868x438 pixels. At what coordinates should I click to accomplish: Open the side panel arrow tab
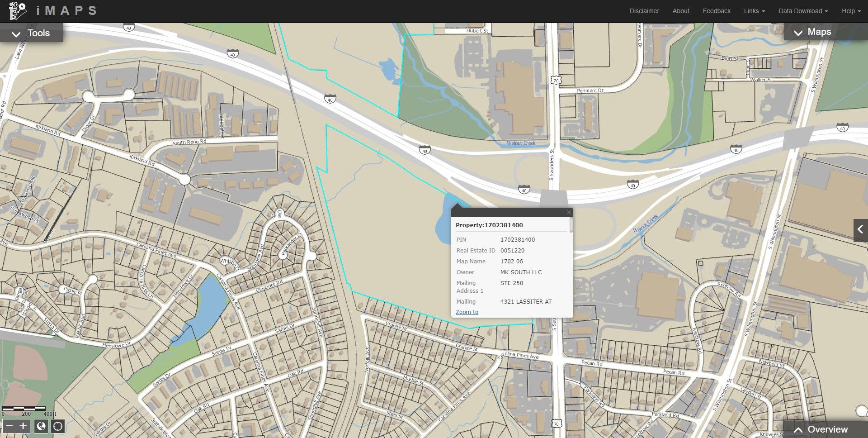click(x=860, y=230)
